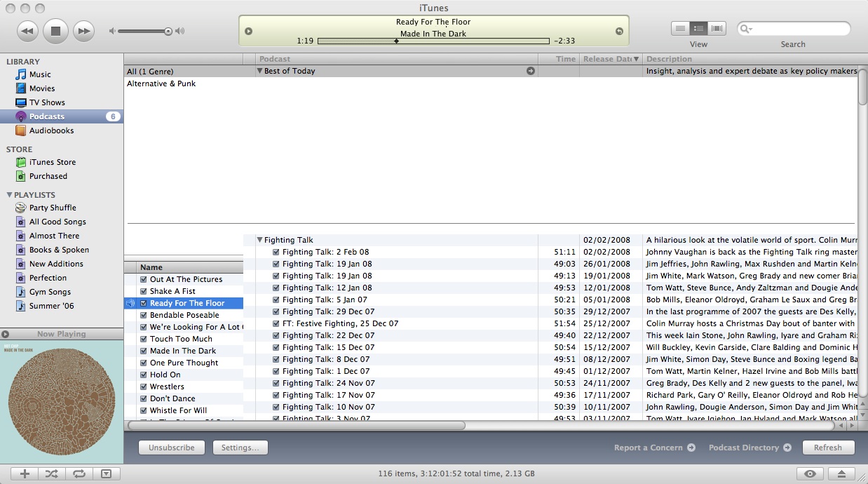Image resolution: width=868 pixels, height=484 pixels.
Task: Show the iTunes browser (eye button)
Action: coord(811,474)
